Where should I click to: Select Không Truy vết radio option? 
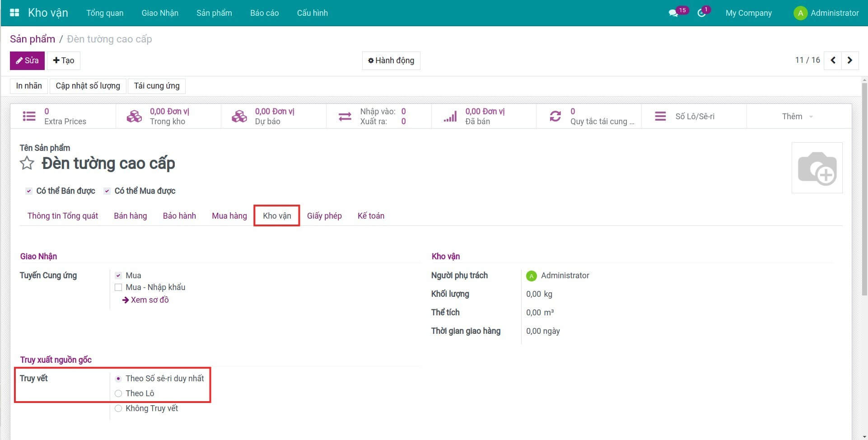click(x=118, y=408)
